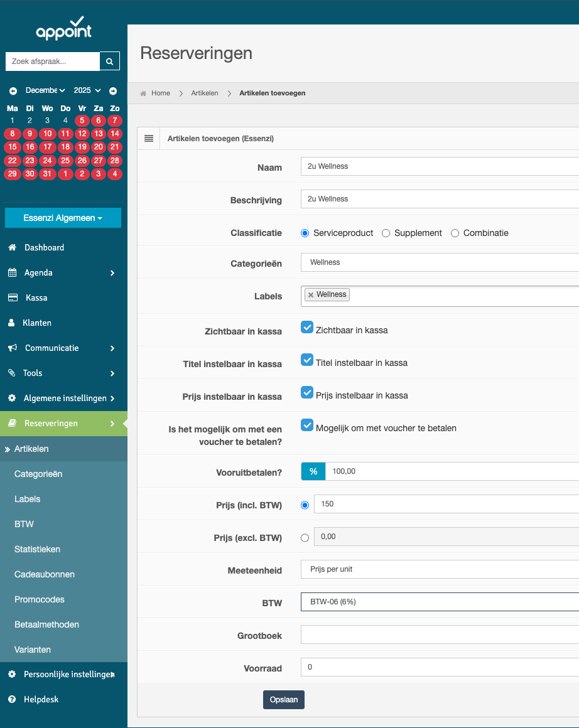The image size is (579, 728).
Task: Select December 3 in the calendar
Action: coord(47,120)
